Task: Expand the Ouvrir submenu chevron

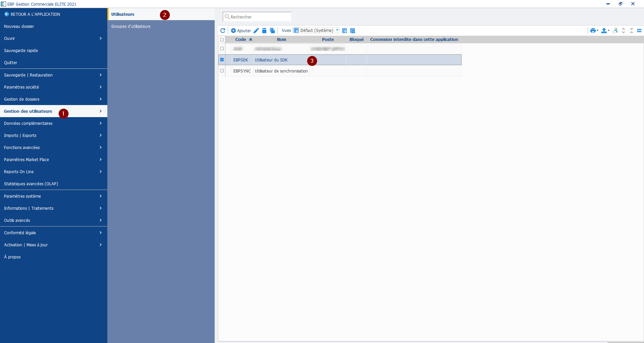Action: click(x=101, y=38)
